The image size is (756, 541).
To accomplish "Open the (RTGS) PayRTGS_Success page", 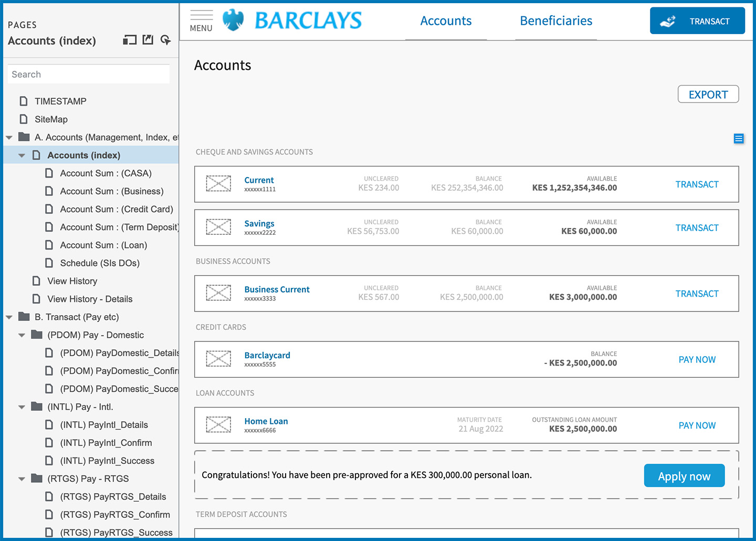I will coord(116,533).
